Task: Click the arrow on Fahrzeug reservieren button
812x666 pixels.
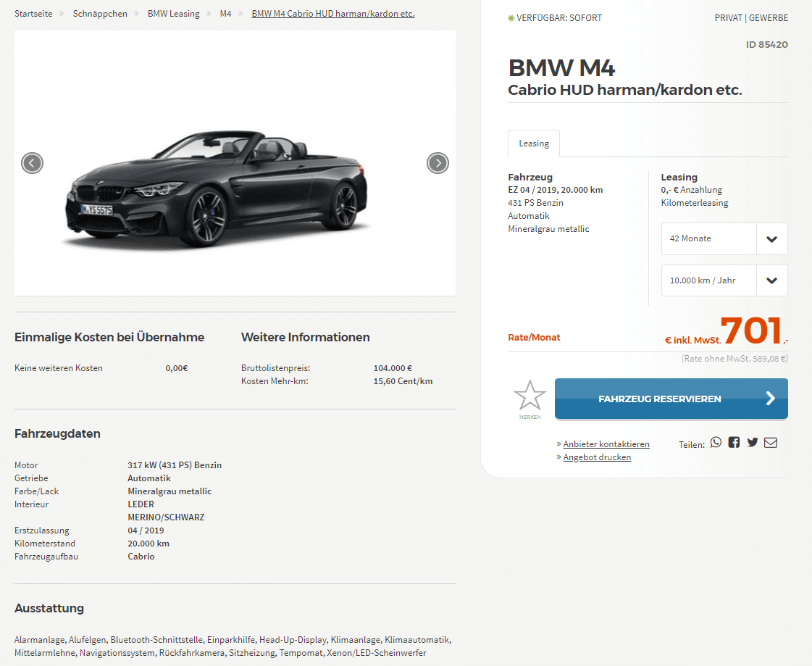Action: [x=771, y=398]
